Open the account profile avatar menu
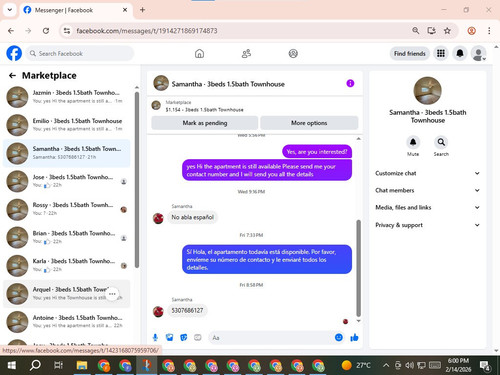This screenshot has height=375, width=500. pyautogui.click(x=478, y=53)
